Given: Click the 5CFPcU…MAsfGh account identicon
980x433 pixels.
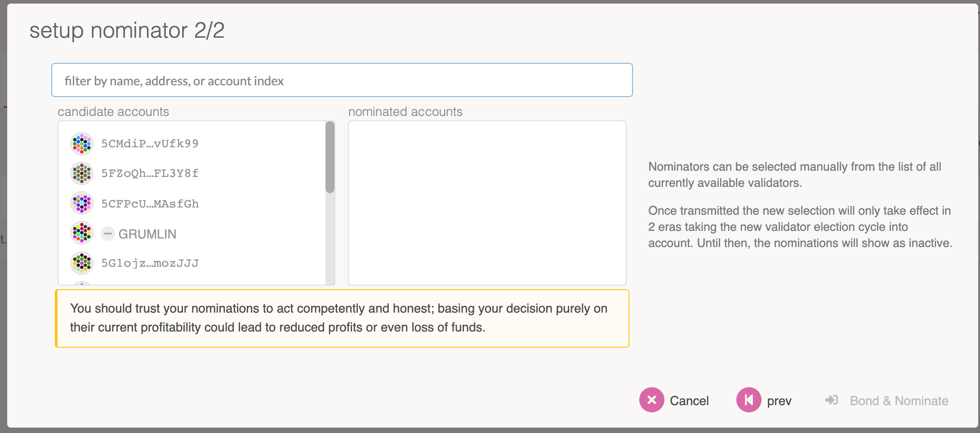Looking at the screenshot, I should click(82, 203).
